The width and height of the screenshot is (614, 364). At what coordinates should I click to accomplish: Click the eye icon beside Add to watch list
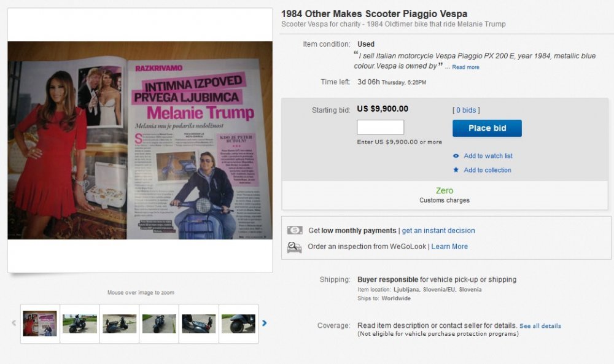point(456,156)
